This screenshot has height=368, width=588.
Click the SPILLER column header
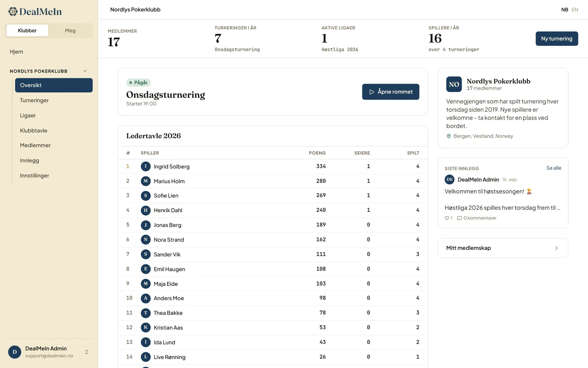pos(150,153)
